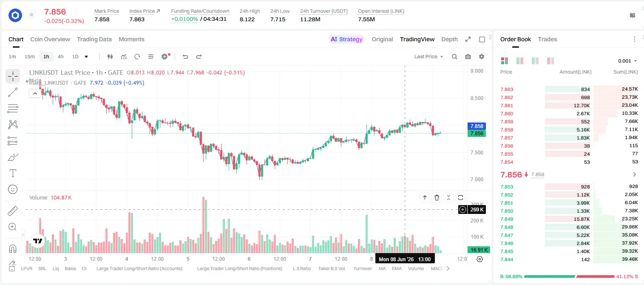Open the emoji sticker tool
The width and height of the screenshot is (644, 285).
pos(13,189)
